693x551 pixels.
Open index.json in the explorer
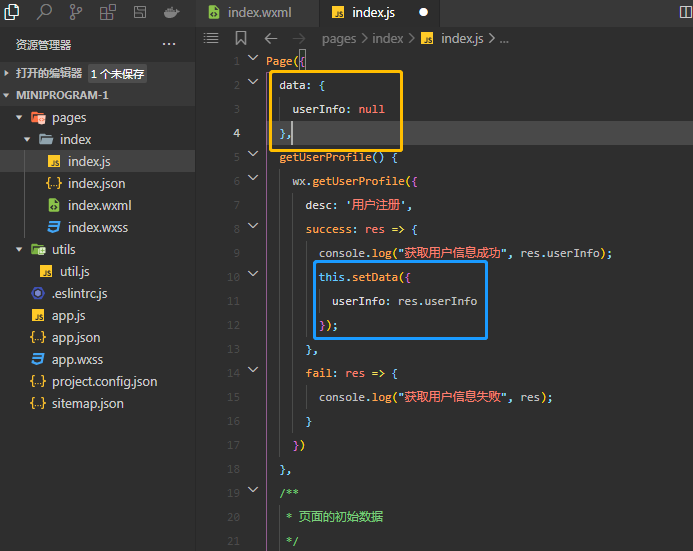click(97, 183)
